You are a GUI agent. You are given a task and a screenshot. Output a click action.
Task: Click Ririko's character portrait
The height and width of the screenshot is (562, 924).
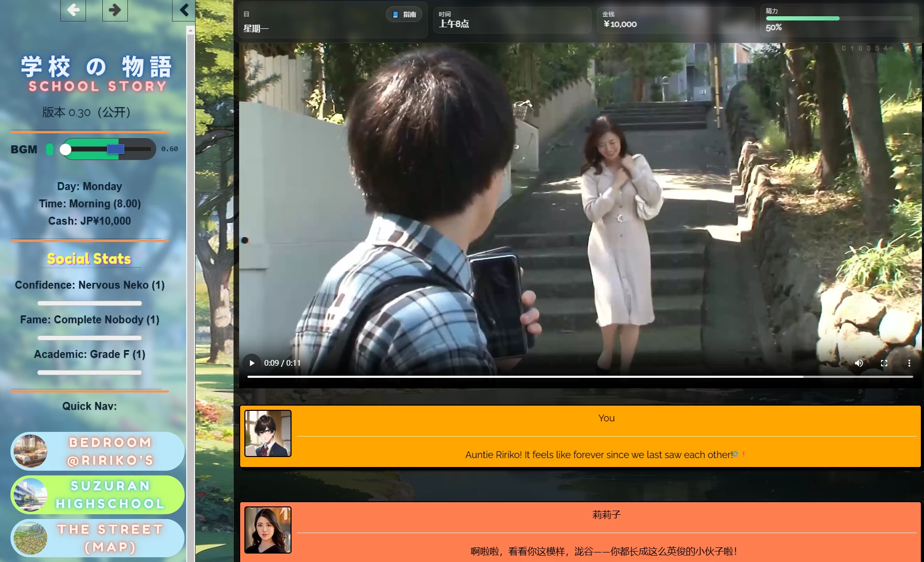[268, 530]
